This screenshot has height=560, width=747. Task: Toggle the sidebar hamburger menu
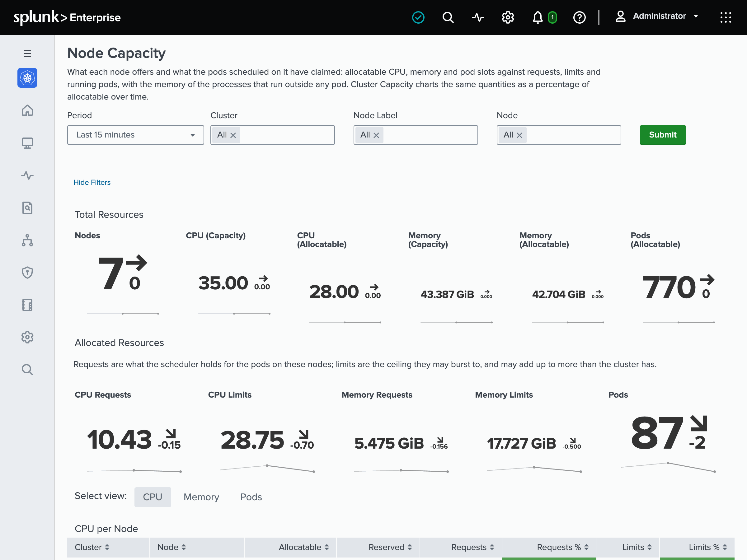tap(27, 53)
